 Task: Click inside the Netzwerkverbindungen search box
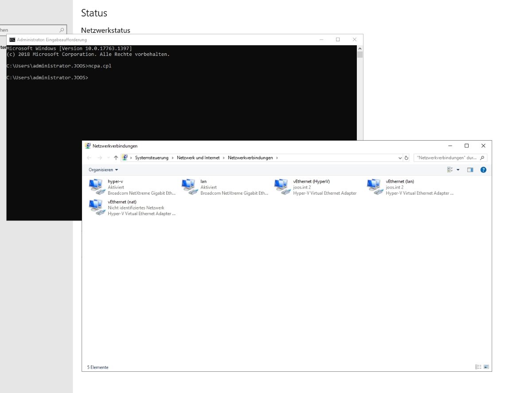point(447,157)
